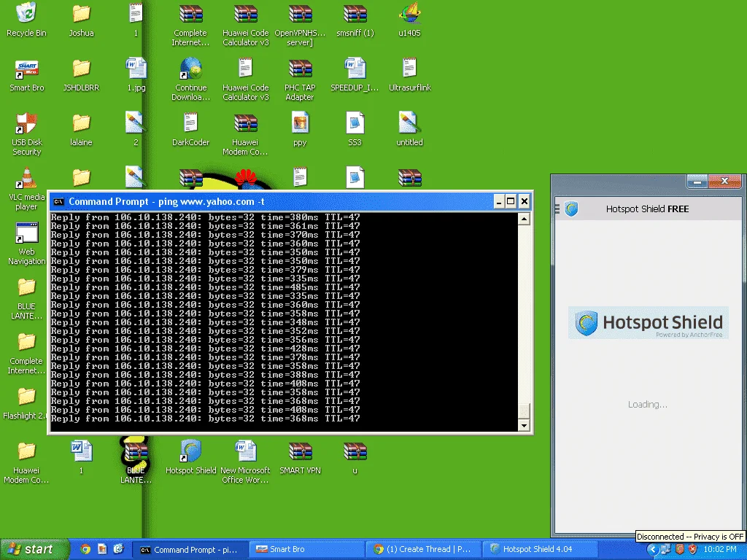The image size is (747, 560).
Task: Switch to Smart Bro taskbar button
Action: [307, 549]
